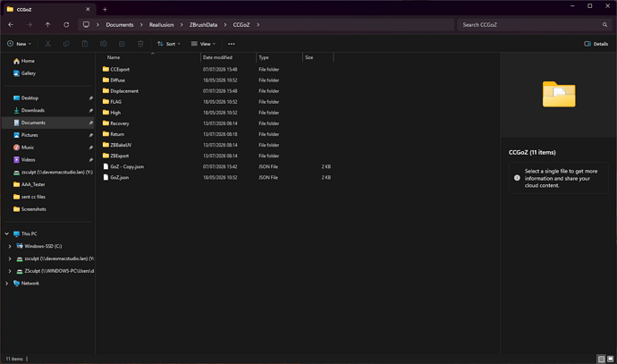
Task: Refresh the CCGoZ folder view
Action: click(66, 24)
